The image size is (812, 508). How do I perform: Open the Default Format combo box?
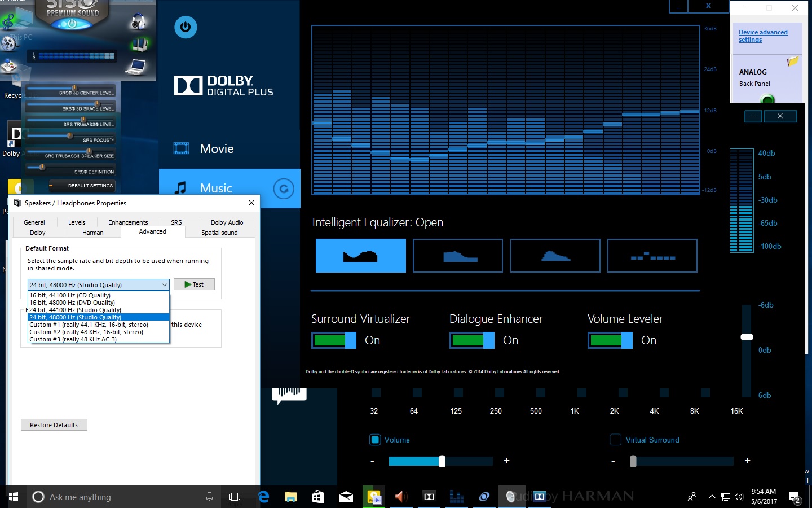click(98, 285)
